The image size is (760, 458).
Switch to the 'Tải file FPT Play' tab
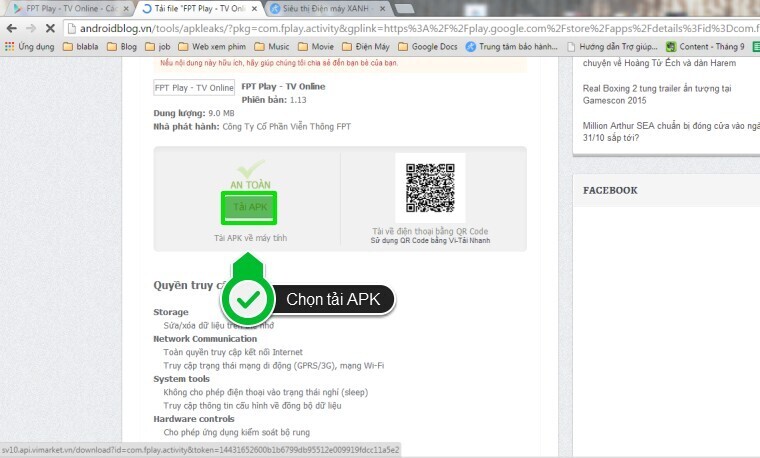tap(199, 9)
